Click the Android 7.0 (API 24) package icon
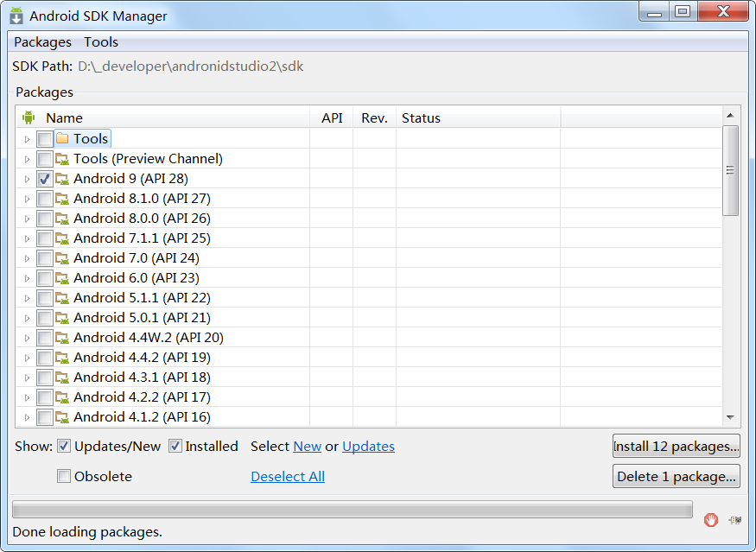The image size is (756, 552). (61, 258)
